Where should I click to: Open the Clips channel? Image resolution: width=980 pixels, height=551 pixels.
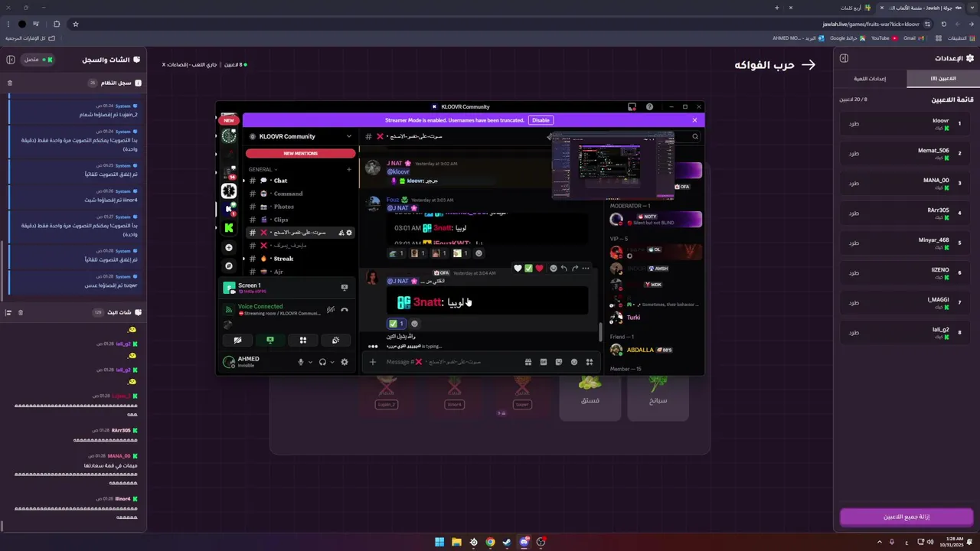(300, 220)
